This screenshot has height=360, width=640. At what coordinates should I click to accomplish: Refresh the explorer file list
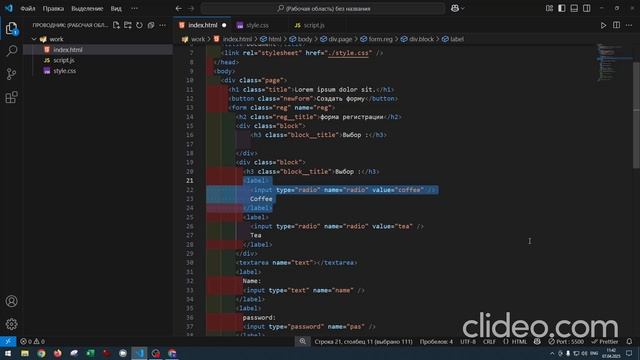[x=139, y=25]
